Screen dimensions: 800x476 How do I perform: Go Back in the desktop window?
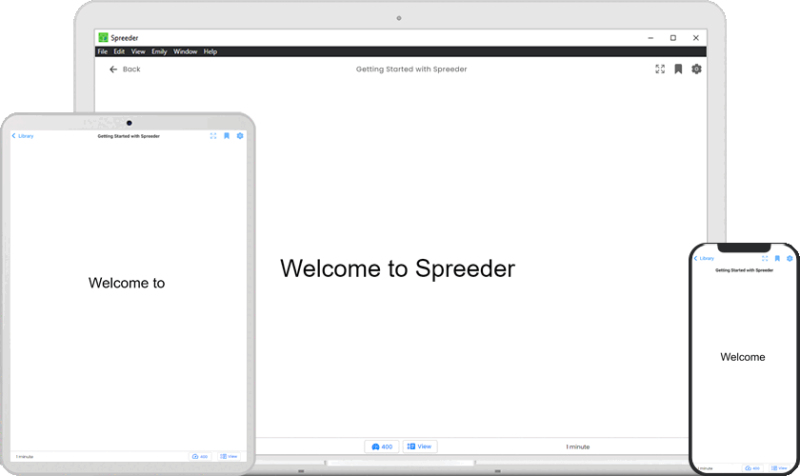[x=125, y=69]
